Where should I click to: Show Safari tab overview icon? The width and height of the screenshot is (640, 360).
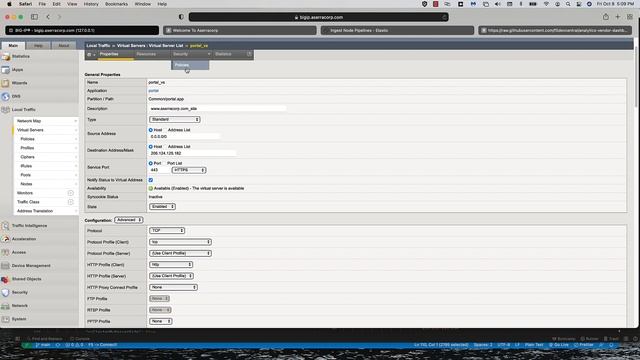coord(630,17)
